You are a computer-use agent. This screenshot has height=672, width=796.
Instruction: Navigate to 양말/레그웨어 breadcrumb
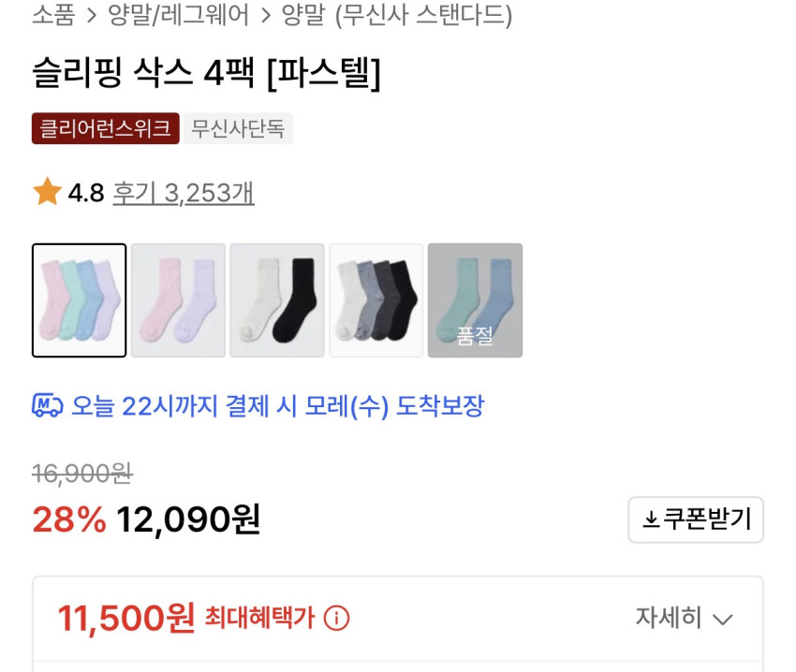tap(179, 15)
